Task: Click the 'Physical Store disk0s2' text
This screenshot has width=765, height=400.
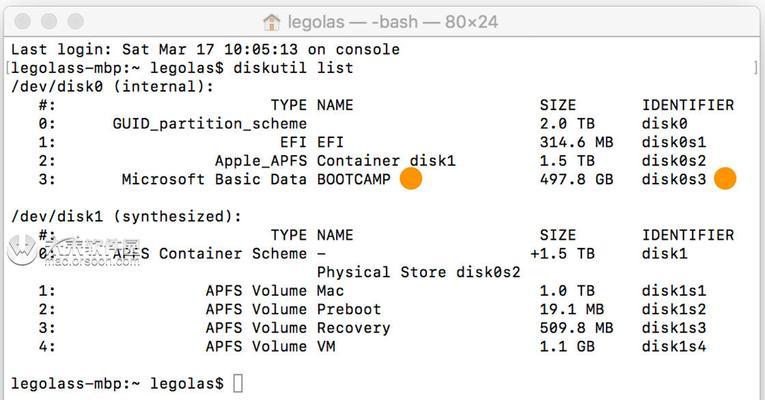Action: coord(419,272)
